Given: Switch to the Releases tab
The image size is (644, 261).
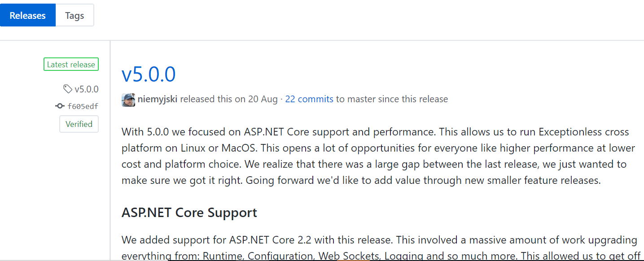Looking at the screenshot, I should [x=28, y=15].
